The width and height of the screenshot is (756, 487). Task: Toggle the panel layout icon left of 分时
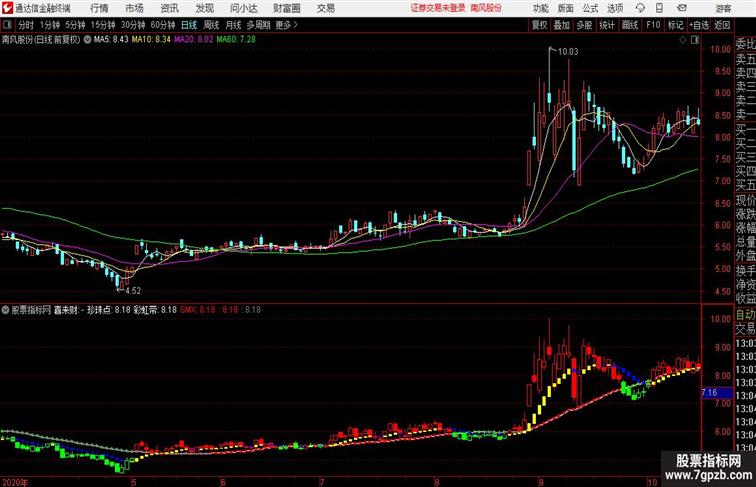[7, 25]
